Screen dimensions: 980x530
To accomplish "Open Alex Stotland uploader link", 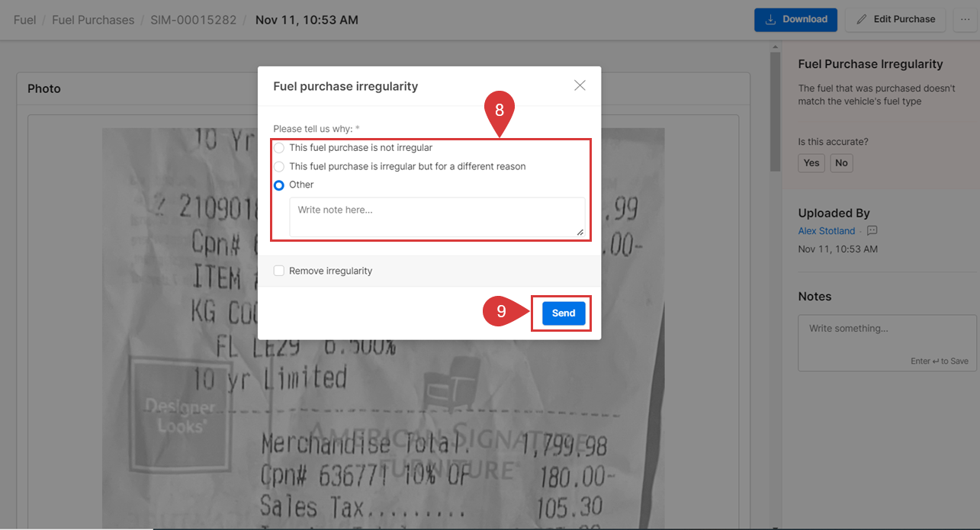I will click(827, 231).
